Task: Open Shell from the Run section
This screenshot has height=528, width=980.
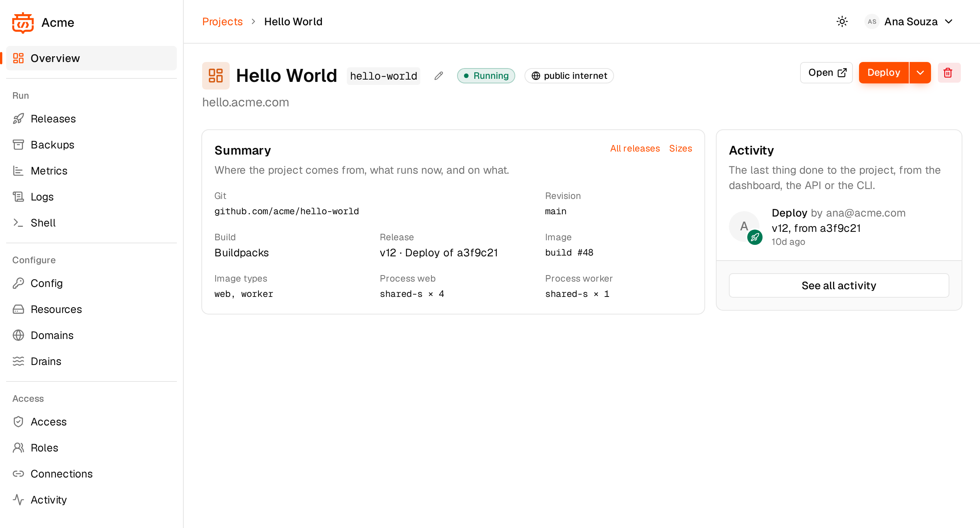Action: (91, 223)
